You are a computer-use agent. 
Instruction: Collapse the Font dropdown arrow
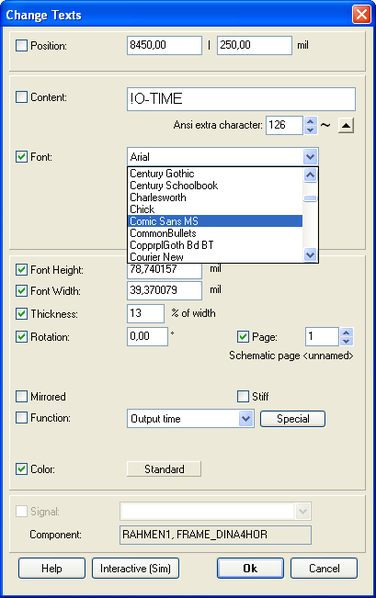[x=310, y=157]
